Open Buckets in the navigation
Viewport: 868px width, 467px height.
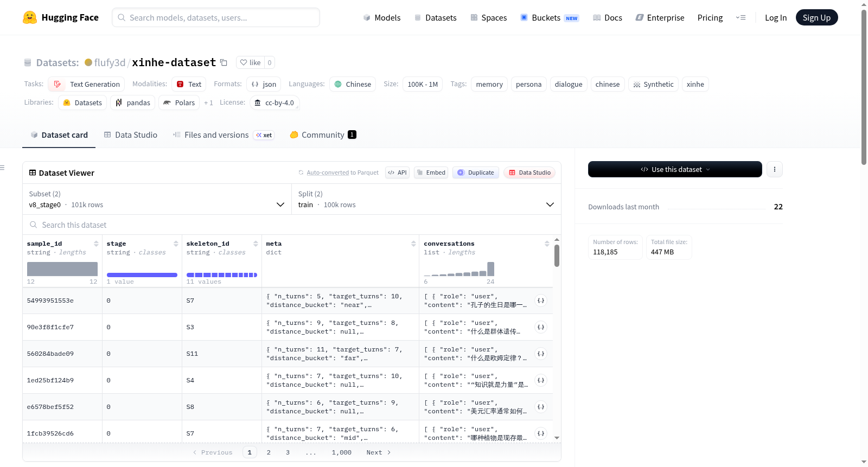pos(550,17)
